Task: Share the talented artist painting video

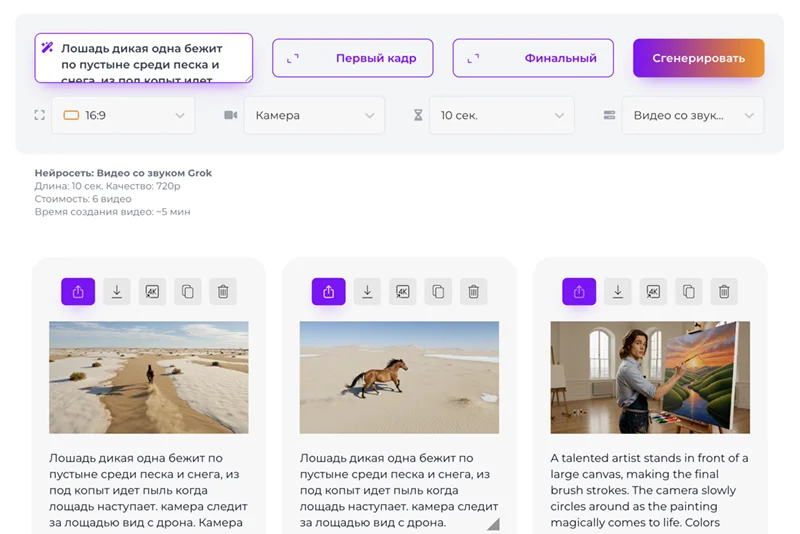Action: 579,292
